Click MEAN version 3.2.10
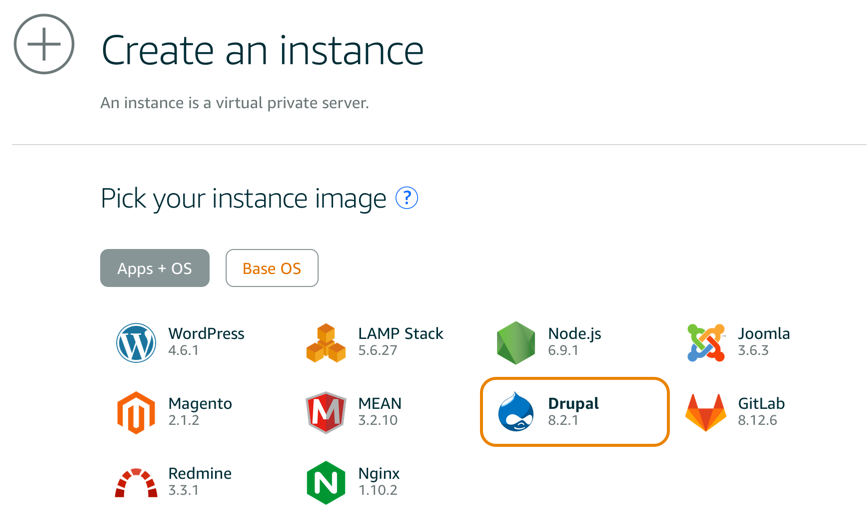Image resolution: width=868 pixels, height=525 pixels. click(x=378, y=420)
